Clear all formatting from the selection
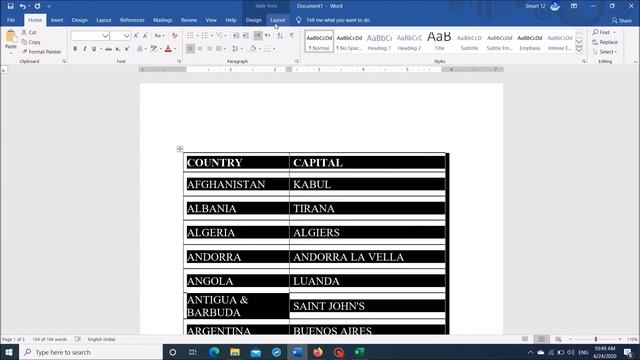Image resolution: width=640 pixels, height=360 pixels. coord(175,36)
